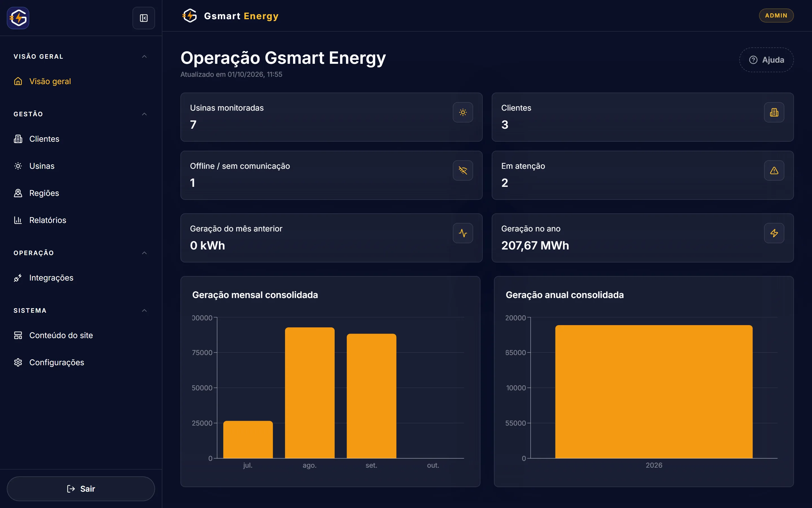Click the Ajuda help button
The image size is (812, 508).
(766, 60)
